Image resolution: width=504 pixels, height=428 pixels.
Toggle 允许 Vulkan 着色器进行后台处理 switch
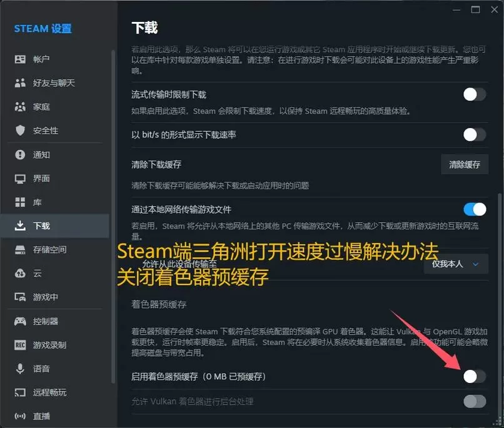[x=475, y=401]
